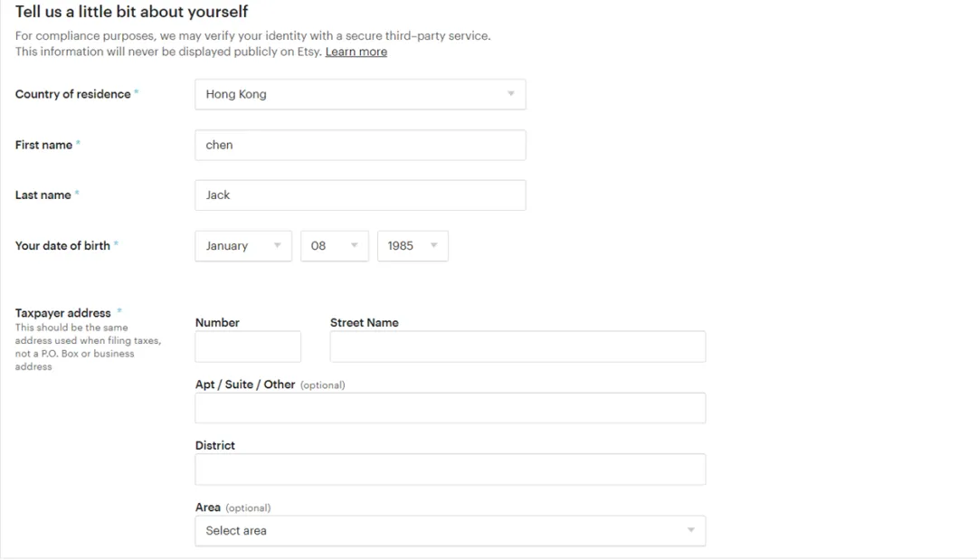Click the District field label

point(214,446)
